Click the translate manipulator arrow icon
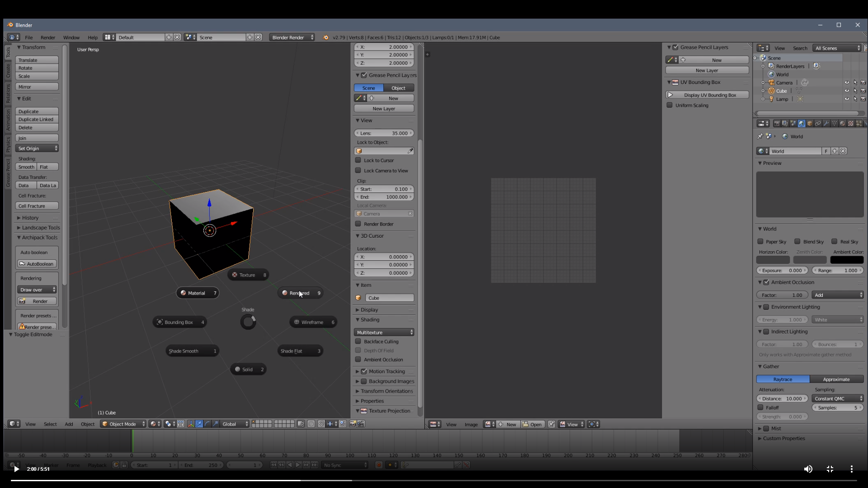Screen dimensions: 868x488 tap(199, 424)
